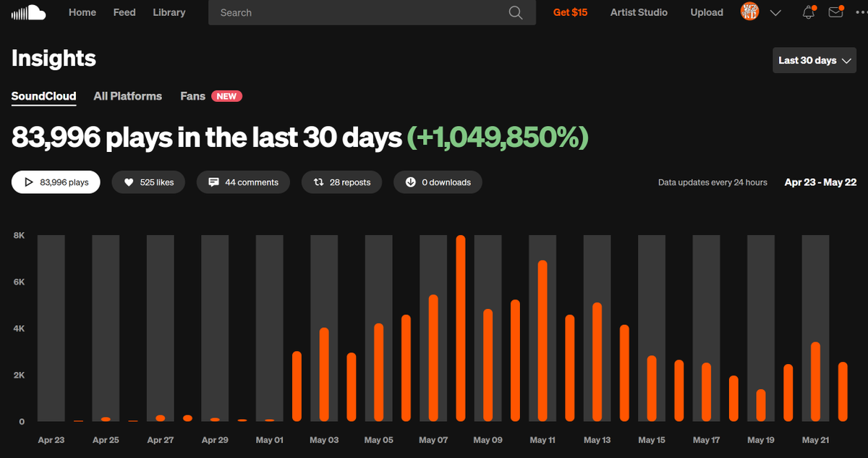Viewport: 868px width, 458px height.
Task: Click the Upload link
Action: 707,12
